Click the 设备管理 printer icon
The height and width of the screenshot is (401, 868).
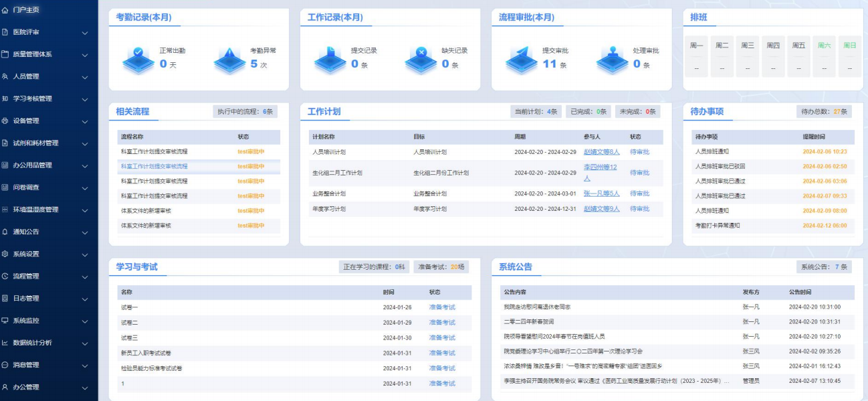click(x=5, y=121)
